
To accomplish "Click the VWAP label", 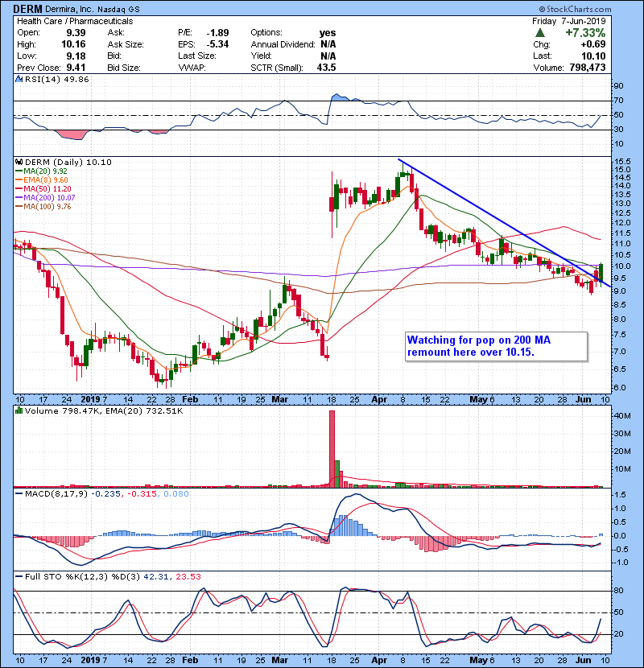I will (x=192, y=68).
